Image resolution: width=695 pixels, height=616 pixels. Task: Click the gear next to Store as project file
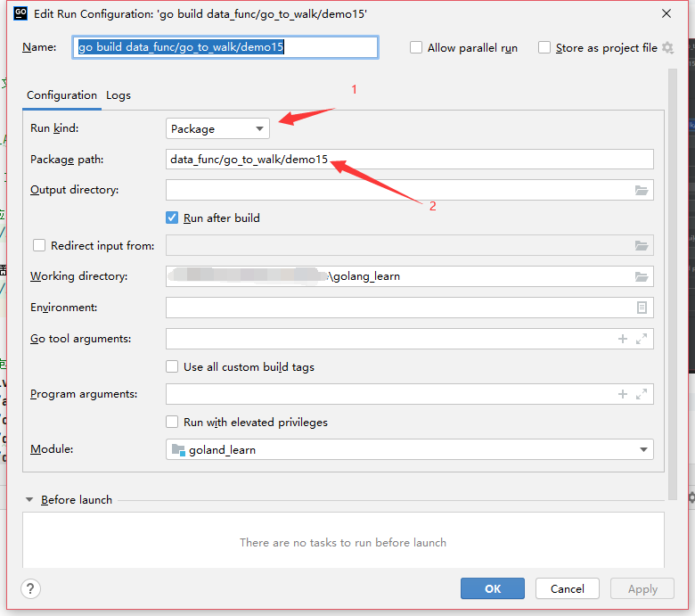pyautogui.click(x=668, y=48)
